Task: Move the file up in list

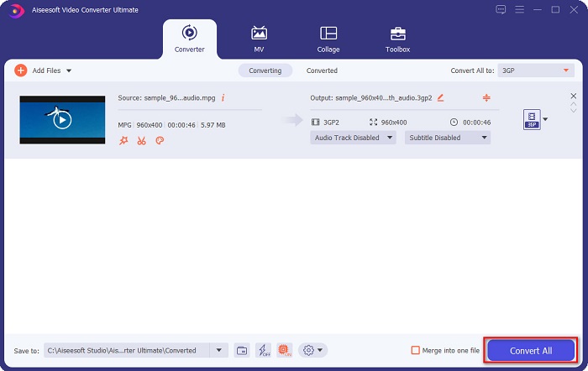Action: (x=574, y=104)
